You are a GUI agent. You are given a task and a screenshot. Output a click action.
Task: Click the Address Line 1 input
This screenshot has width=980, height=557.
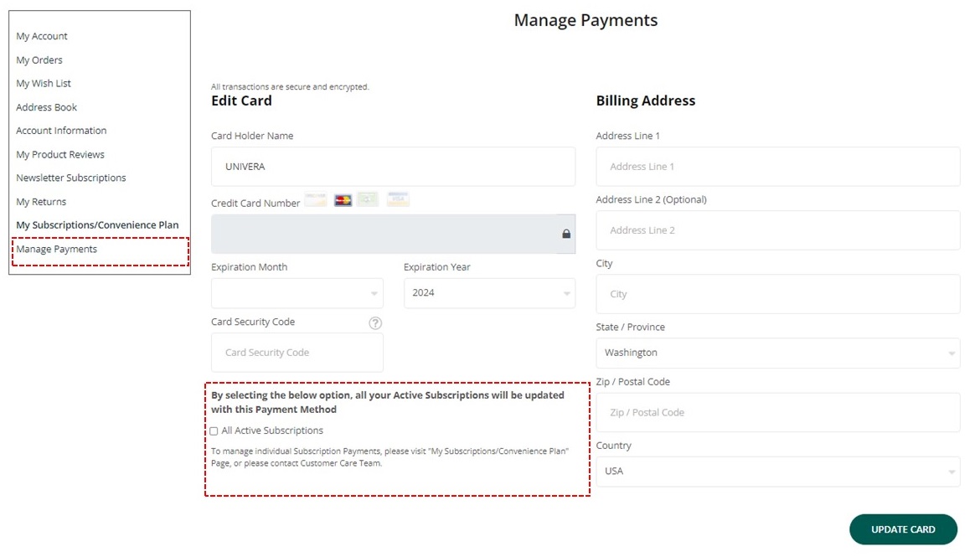[x=777, y=167]
